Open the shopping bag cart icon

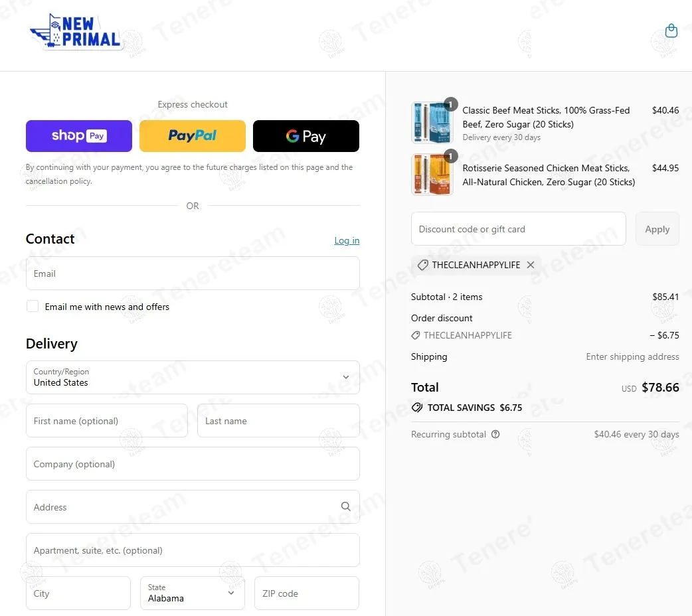coord(671,31)
